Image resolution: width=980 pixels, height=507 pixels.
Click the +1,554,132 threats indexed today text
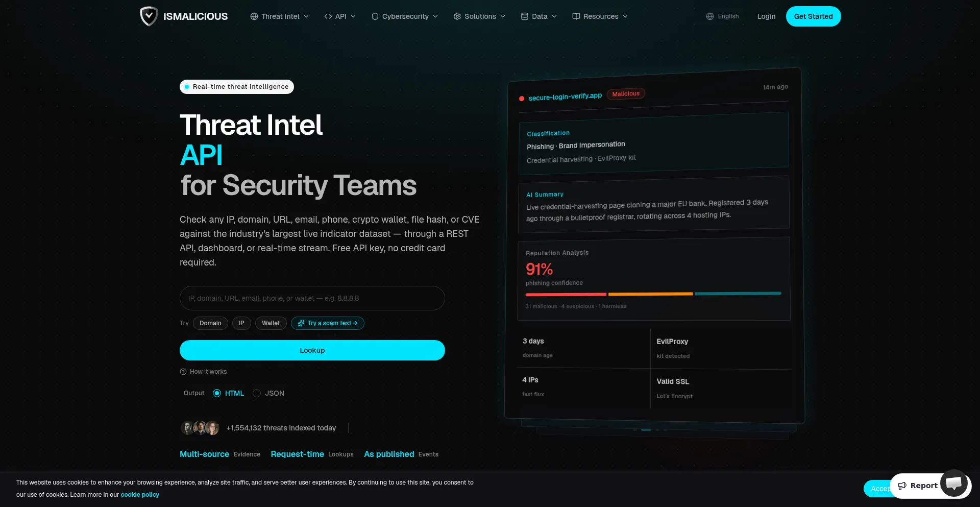coord(281,428)
